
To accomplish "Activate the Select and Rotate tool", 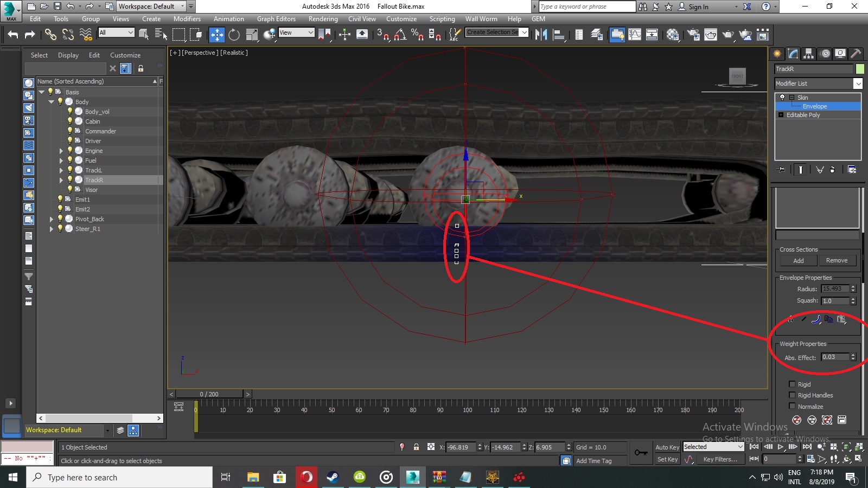I will (x=234, y=35).
